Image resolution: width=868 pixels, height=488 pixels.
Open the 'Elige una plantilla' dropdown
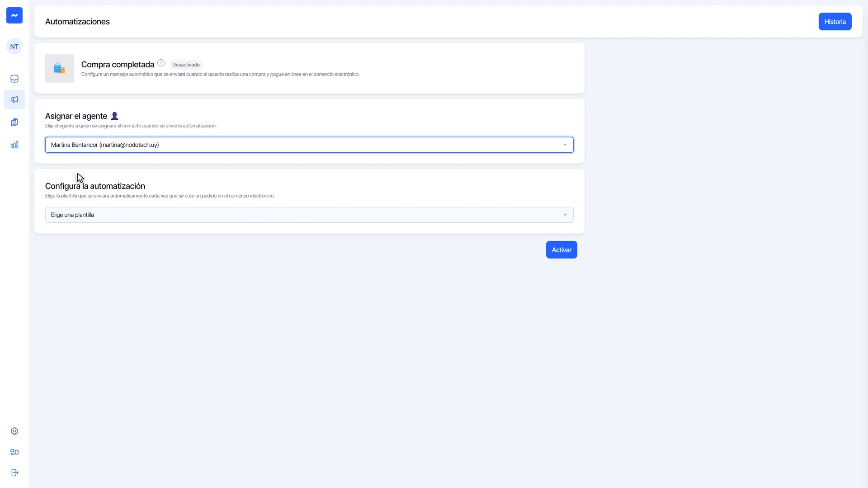click(309, 215)
